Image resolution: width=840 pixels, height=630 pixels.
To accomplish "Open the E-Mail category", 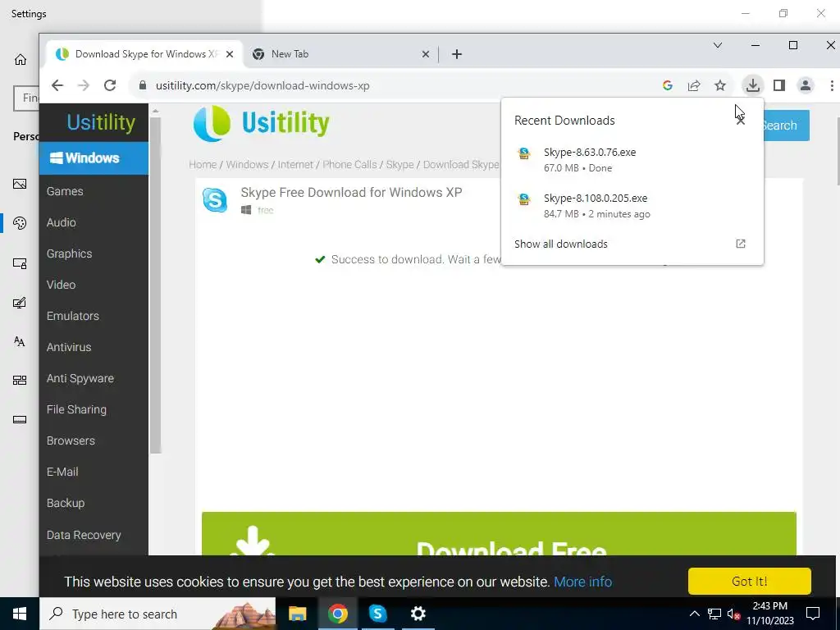I will tap(62, 472).
